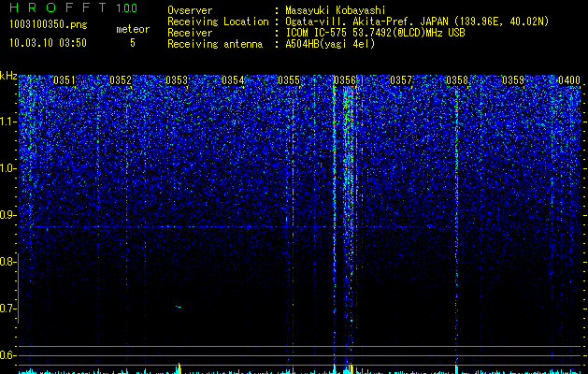
Task: Click the 0.7 kHz axis label
Action: pos(7,309)
